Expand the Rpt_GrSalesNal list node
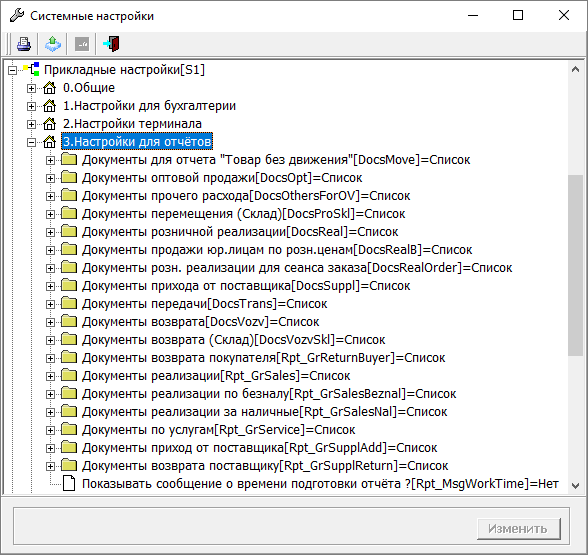Screen dimensions: 588x555 (50, 412)
